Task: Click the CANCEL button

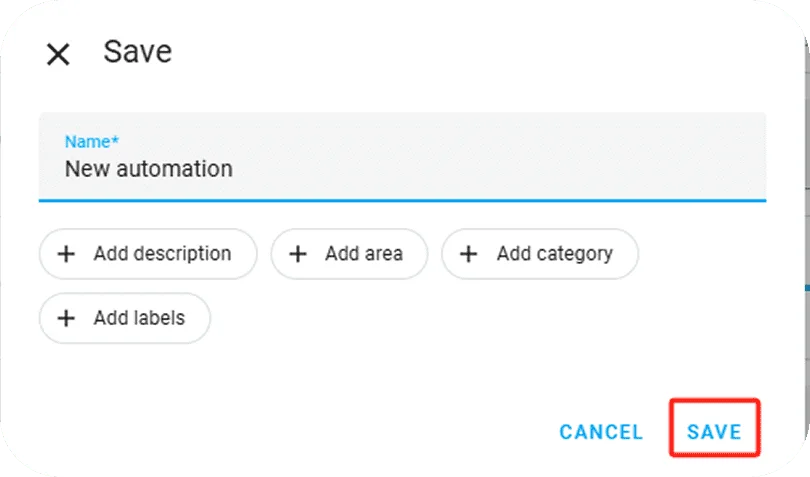Action: point(601,432)
